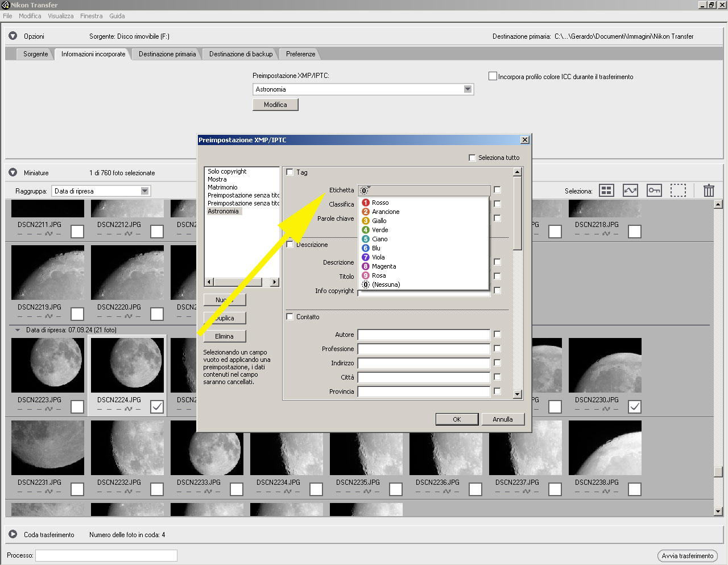Switch to the Destinazione di backup tab

click(x=241, y=54)
